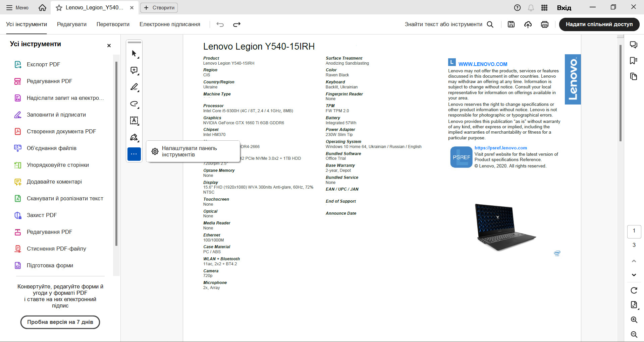Close the Усі інструменти panel

(109, 46)
